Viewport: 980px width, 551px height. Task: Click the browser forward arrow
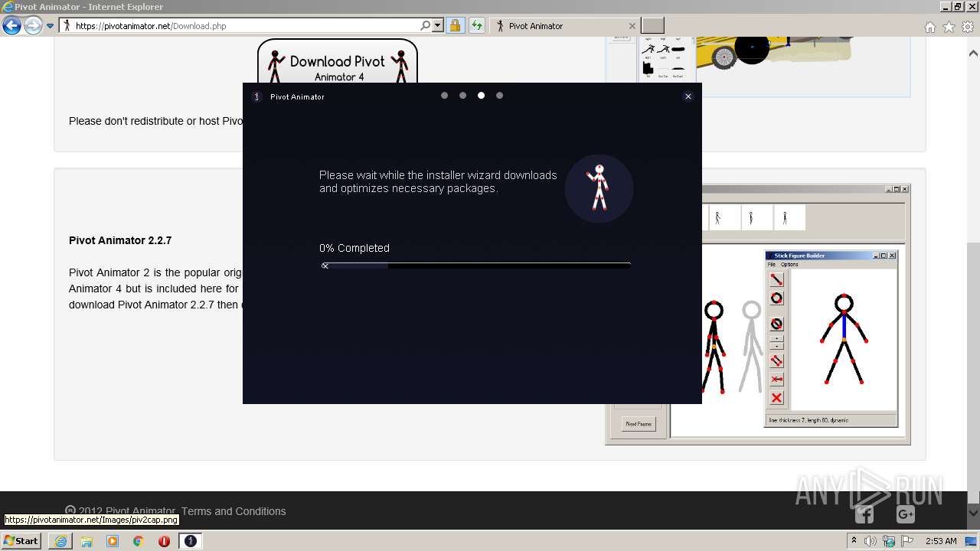[33, 26]
